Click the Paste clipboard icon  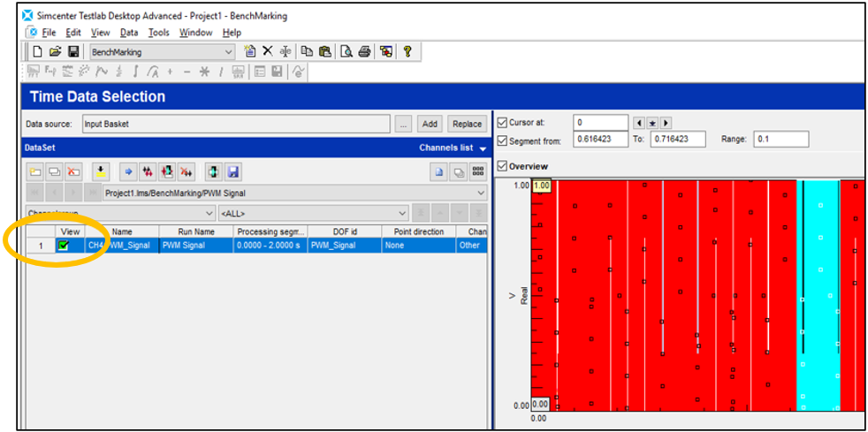point(325,51)
